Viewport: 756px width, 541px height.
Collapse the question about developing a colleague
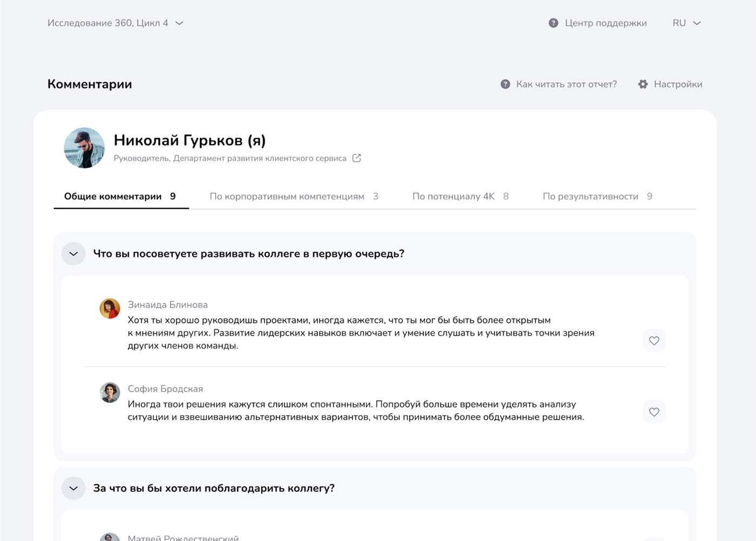click(73, 253)
